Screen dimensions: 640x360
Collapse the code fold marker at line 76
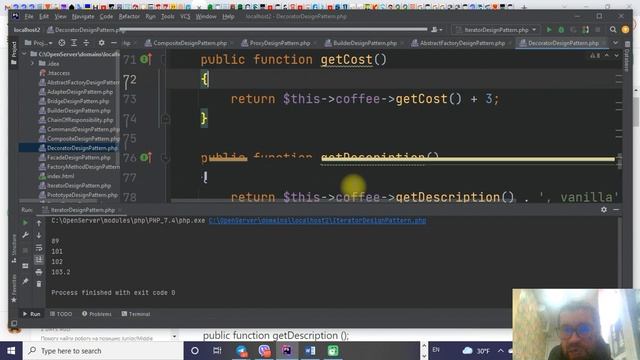click(165, 158)
